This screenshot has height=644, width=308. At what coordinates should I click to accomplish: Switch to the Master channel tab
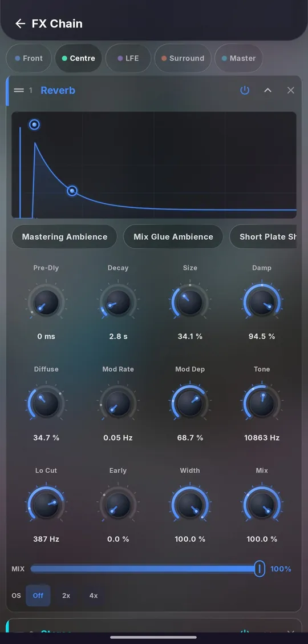pyautogui.click(x=238, y=58)
